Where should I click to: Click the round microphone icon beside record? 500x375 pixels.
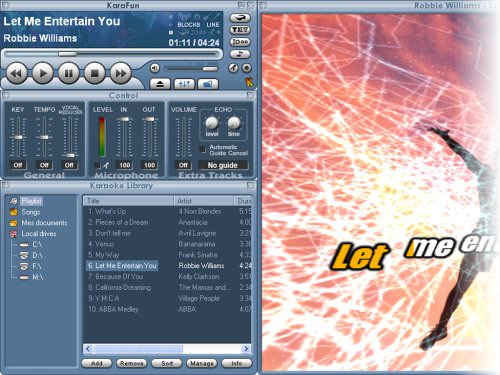(233, 68)
